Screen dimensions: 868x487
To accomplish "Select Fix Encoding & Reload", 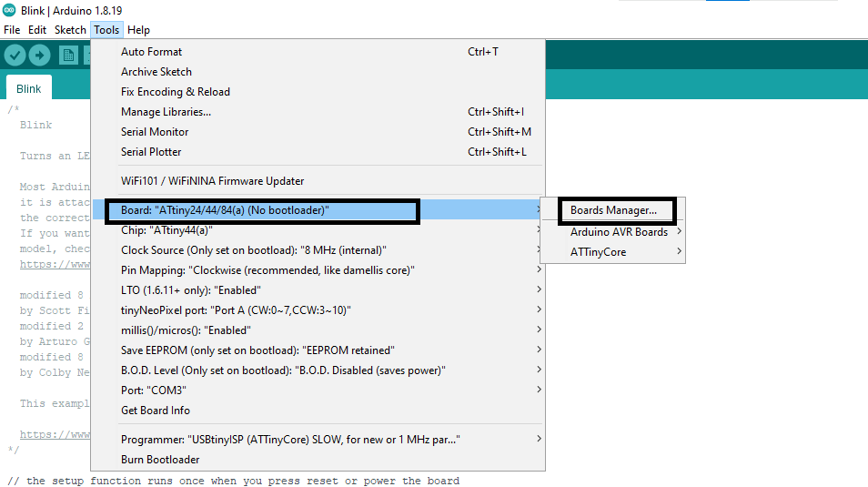I will [318, 91].
